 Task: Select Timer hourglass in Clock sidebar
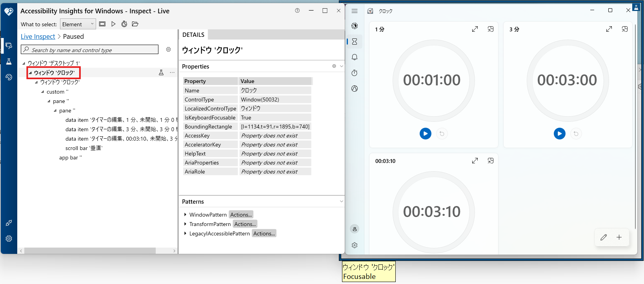tap(355, 42)
